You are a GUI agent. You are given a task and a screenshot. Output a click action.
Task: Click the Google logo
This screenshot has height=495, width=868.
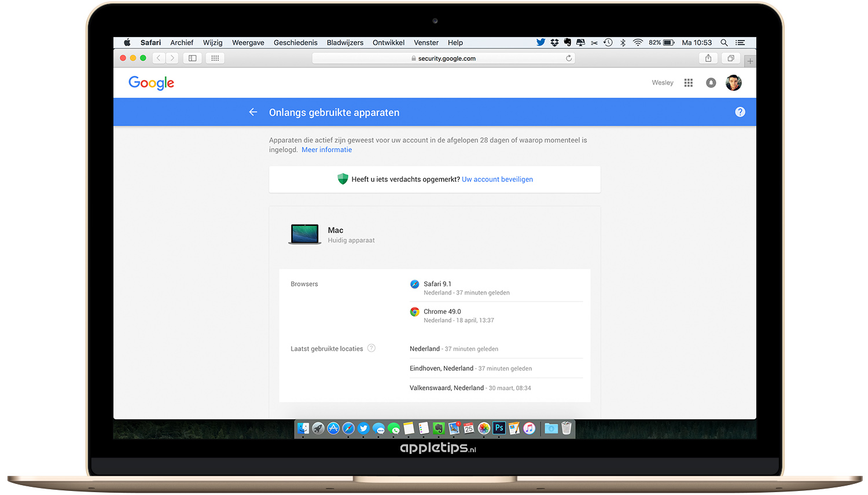(151, 83)
